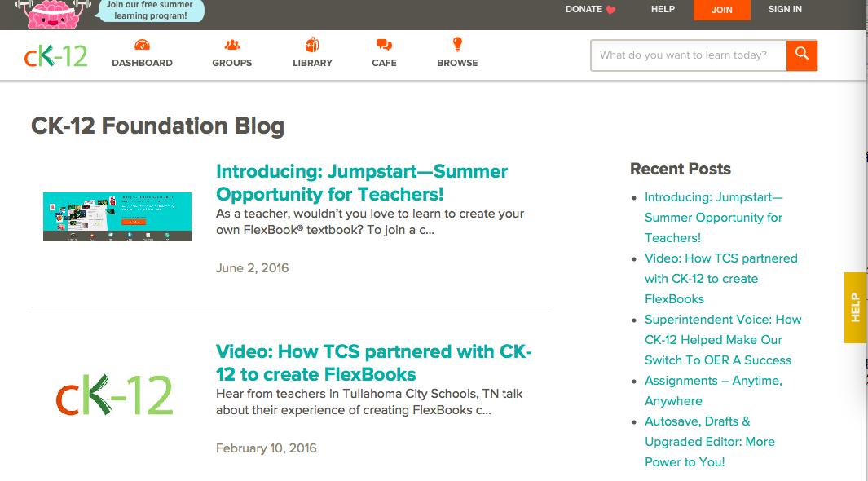Open the Library icon
The height and width of the screenshot is (481, 868).
click(312, 45)
